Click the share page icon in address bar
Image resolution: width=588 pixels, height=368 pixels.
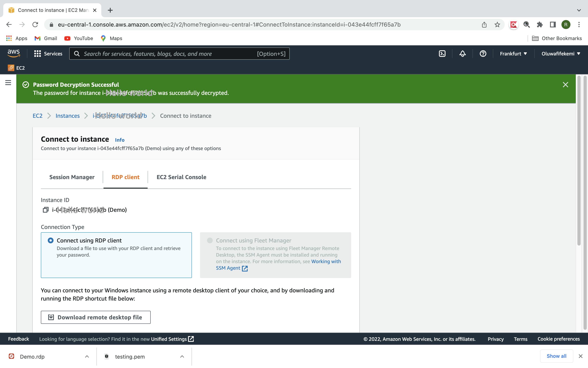[484, 25]
